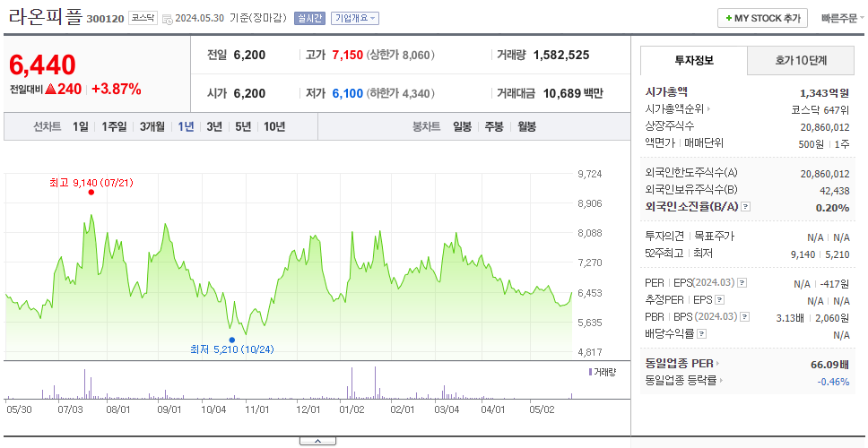Image resolution: width=868 pixels, height=448 pixels.
Task: Open the PER EPS help question icon
Action: [x=742, y=283]
